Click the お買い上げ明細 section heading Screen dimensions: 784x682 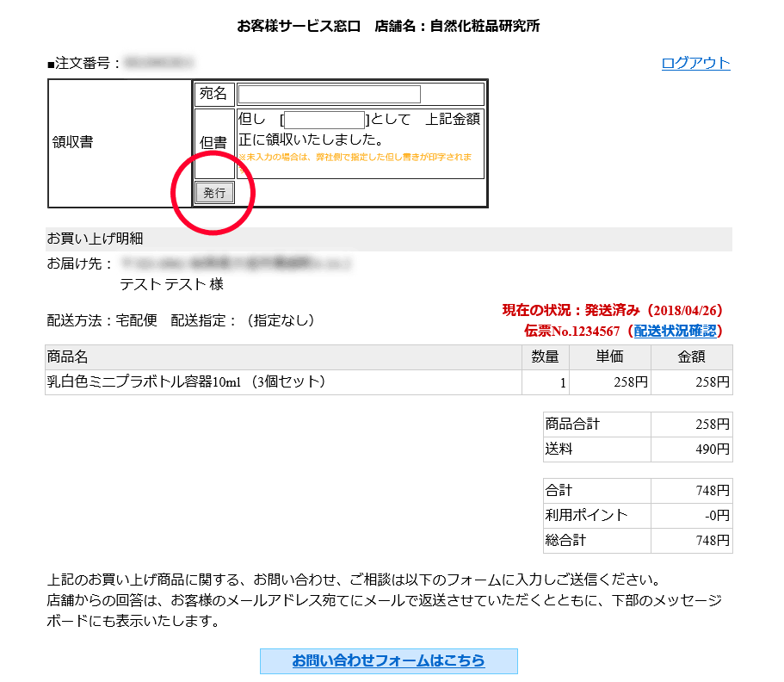pos(95,239)
